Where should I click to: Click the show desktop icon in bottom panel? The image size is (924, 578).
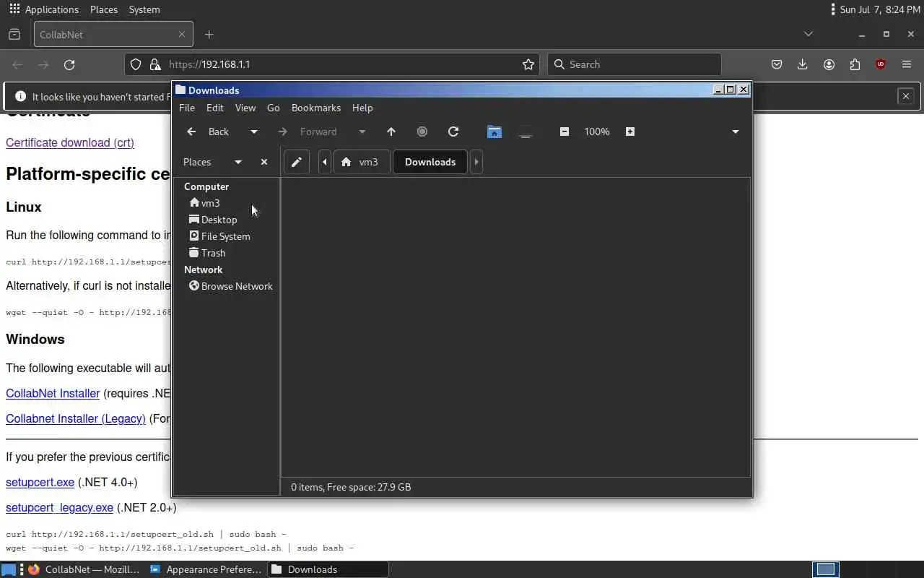pos(8,569)
